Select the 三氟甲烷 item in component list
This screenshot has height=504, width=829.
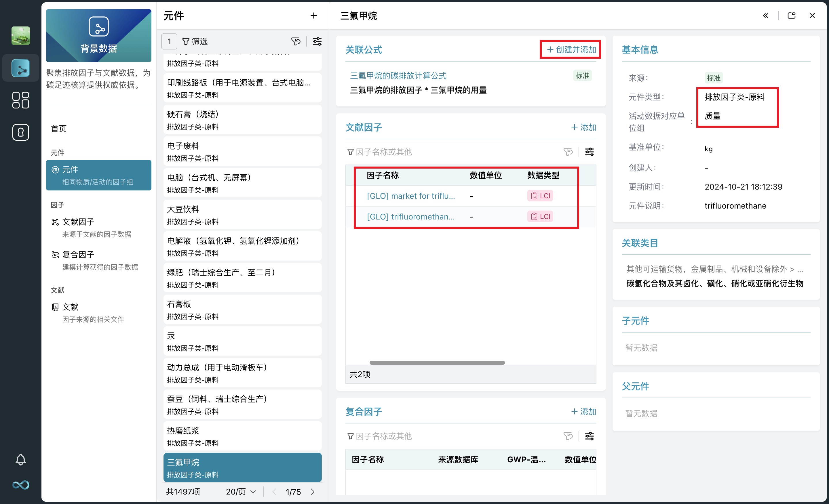(242, 467)
